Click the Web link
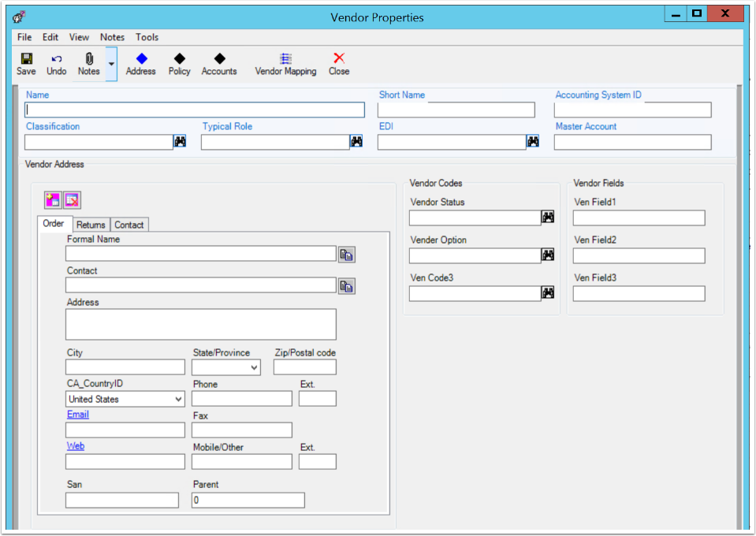Image resolution: width=756 pixels, height=536 pixels. tap(76, 446)
